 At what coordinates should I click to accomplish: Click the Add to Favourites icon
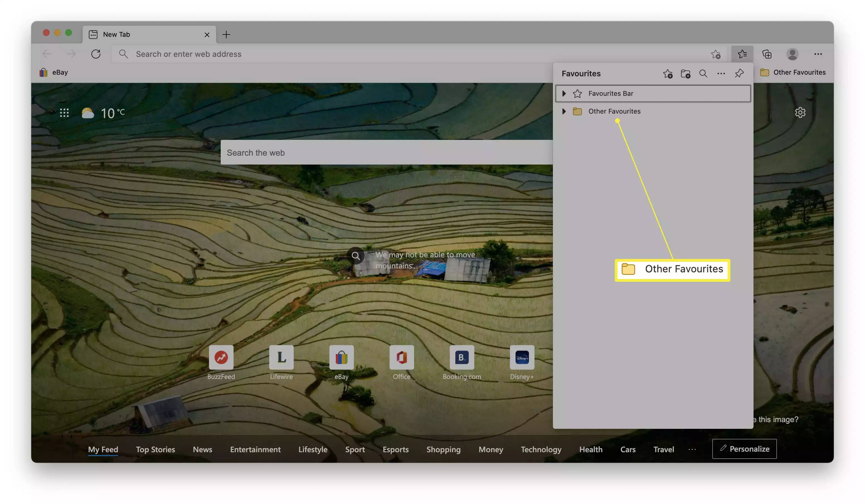click(667, 73)
